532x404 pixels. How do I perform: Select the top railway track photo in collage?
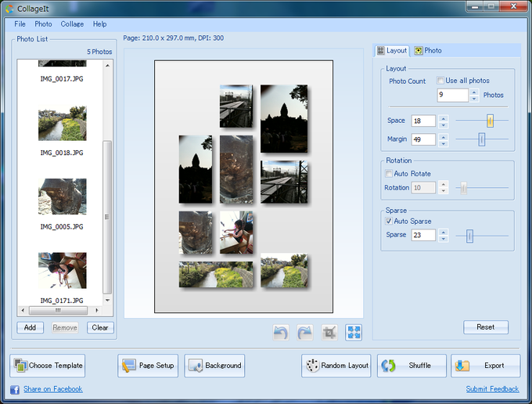(236, 106)
